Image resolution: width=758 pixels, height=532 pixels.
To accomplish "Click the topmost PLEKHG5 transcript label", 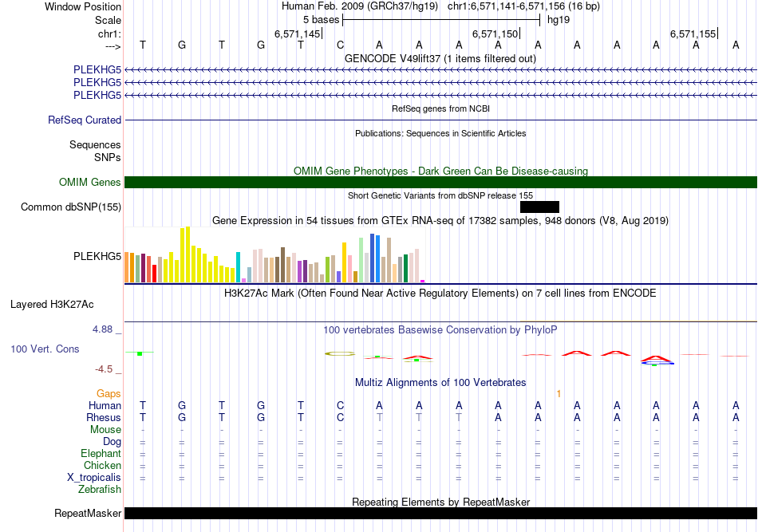I will pos(97,69).
